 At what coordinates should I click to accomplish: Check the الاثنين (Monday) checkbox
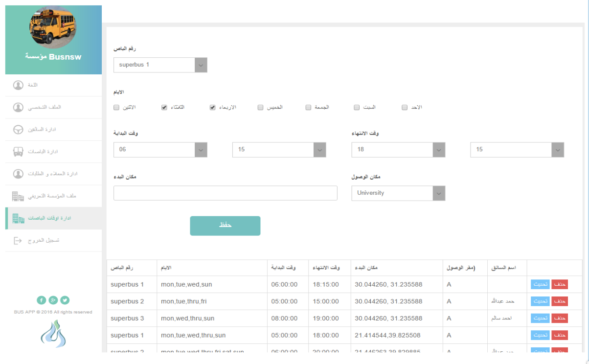116,108
